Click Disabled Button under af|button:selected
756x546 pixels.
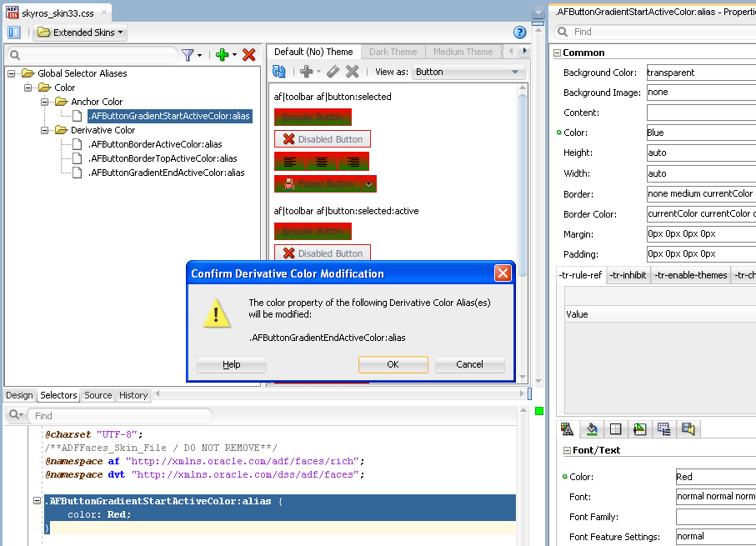click(x=323, y=139)
